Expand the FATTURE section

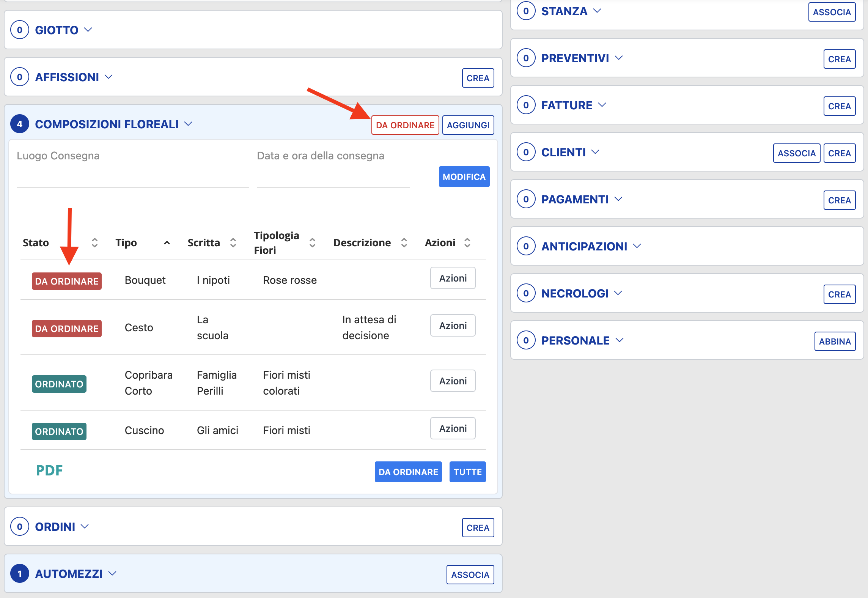(x=602, y=105)
